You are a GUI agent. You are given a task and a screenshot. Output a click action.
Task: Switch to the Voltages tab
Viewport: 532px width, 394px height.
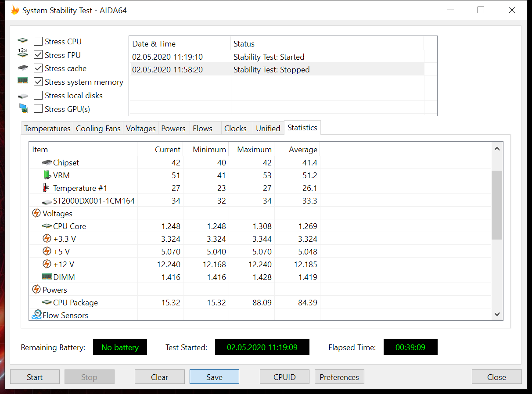pos(140,129)
